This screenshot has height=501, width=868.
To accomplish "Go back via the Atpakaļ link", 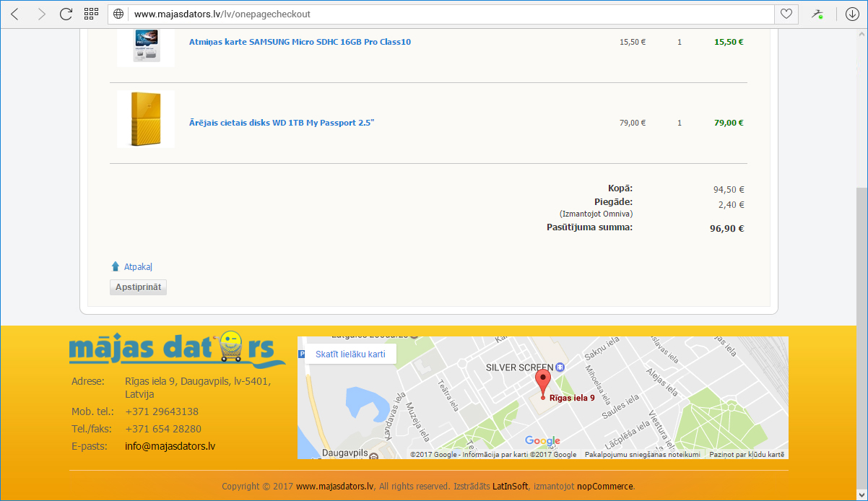I will click(x=138, y=266).
